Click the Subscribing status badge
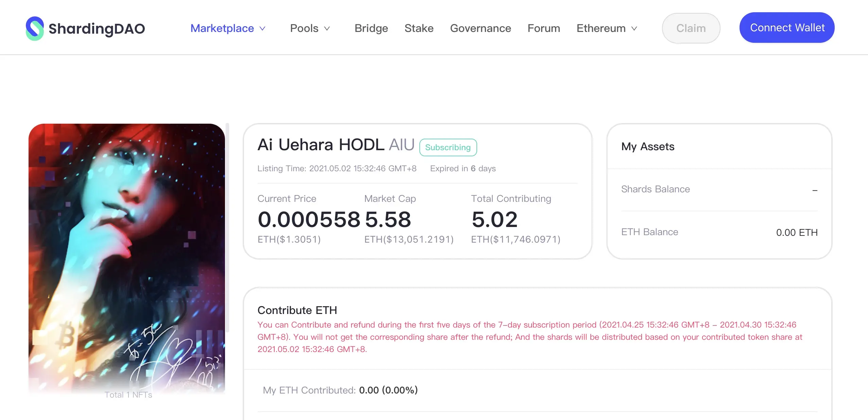Image resolution: width=868 pixels, height=420 pixels. [x=448, y=147]
